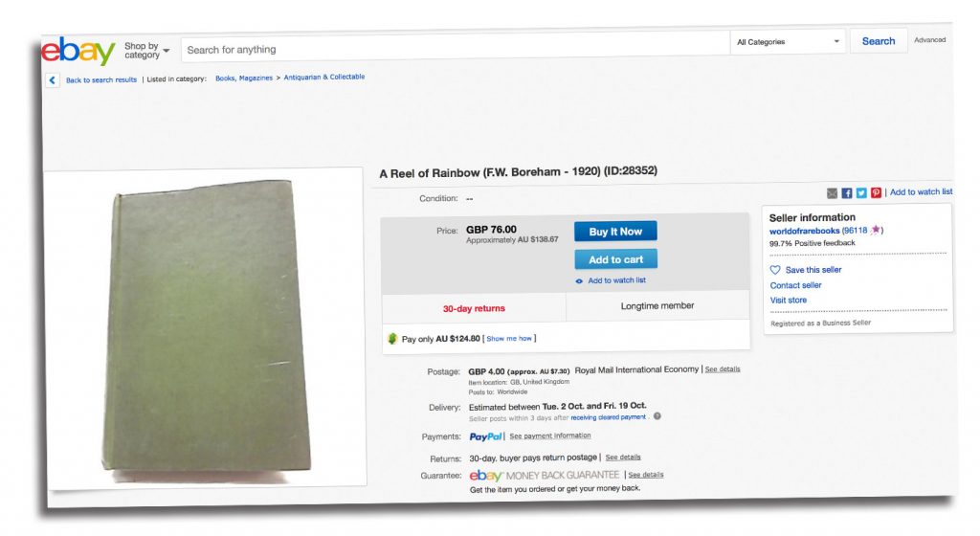
Task: Open the worldofrarebooks seller profile
Action: [804, 231]
